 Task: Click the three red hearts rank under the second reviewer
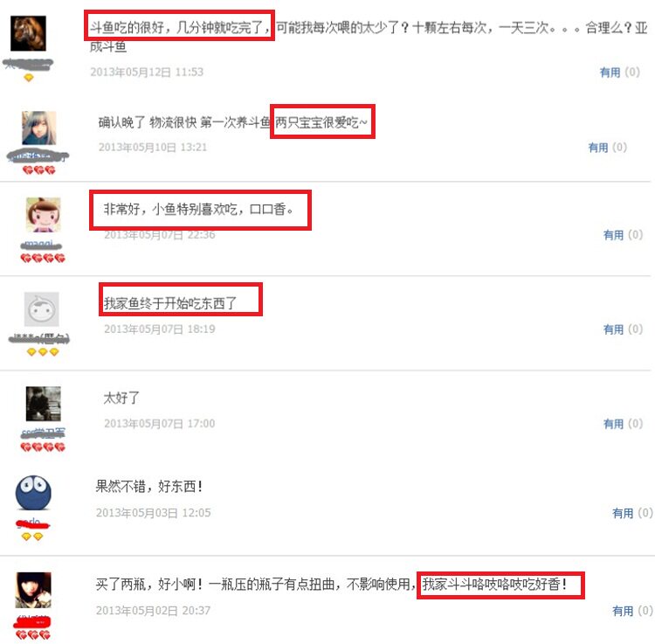38,170
